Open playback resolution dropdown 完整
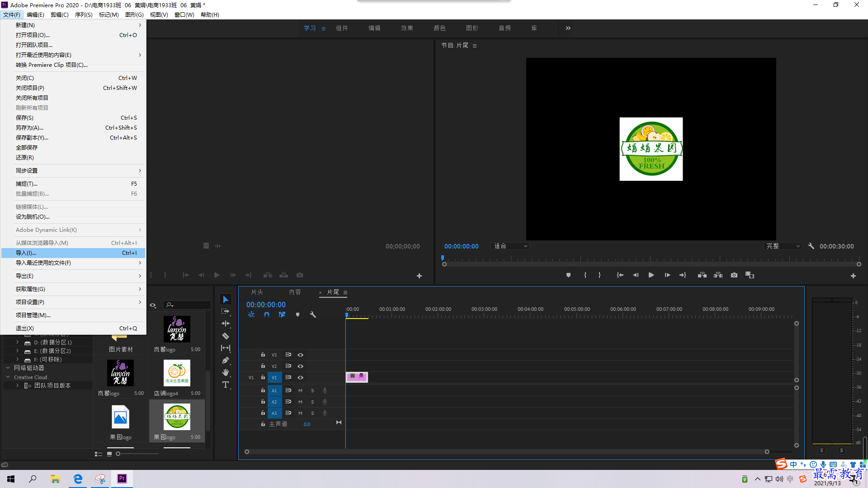Image resolution: width=868 pixels, height=488 pixels. tap(783, 246)
